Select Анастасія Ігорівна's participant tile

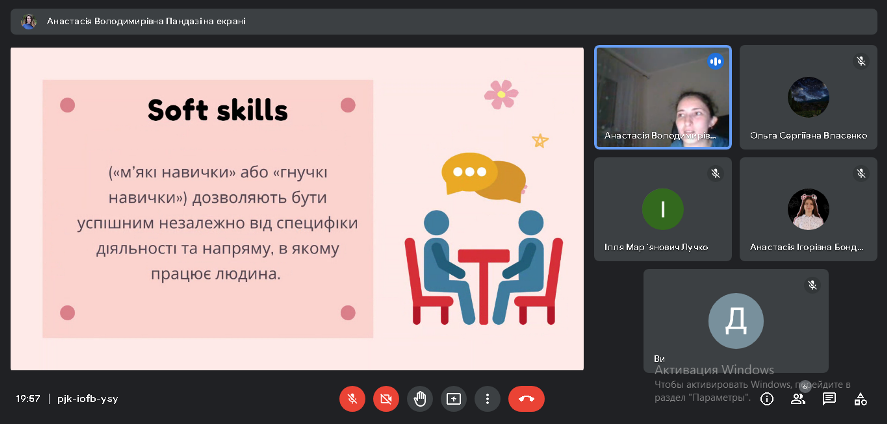coord(808,209)
